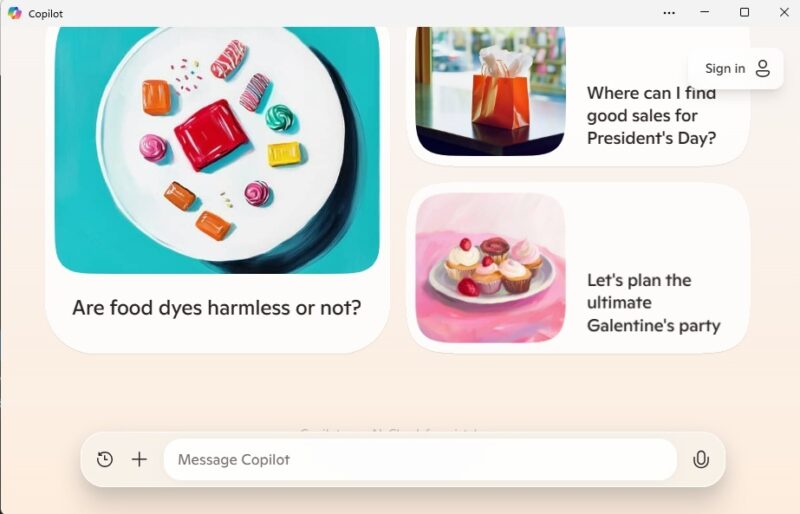Click the cupcakes plate thumbnail image
The image size is (800, 514).
pyautogui.click(x=490, y=268)
